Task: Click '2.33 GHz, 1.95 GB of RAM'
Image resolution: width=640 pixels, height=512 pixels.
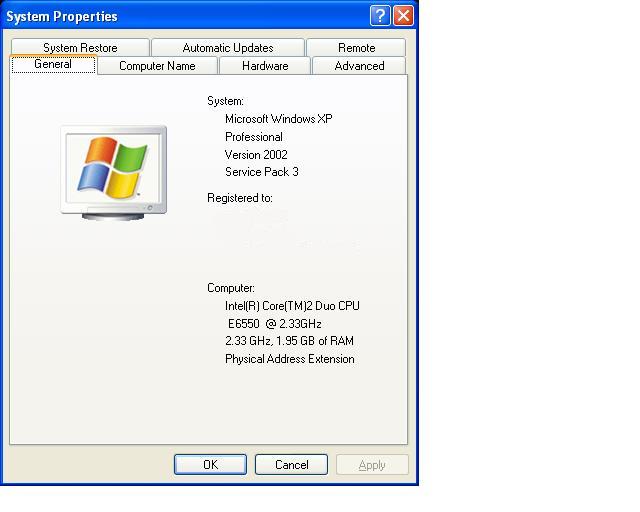Action: (x=289, y=341)
